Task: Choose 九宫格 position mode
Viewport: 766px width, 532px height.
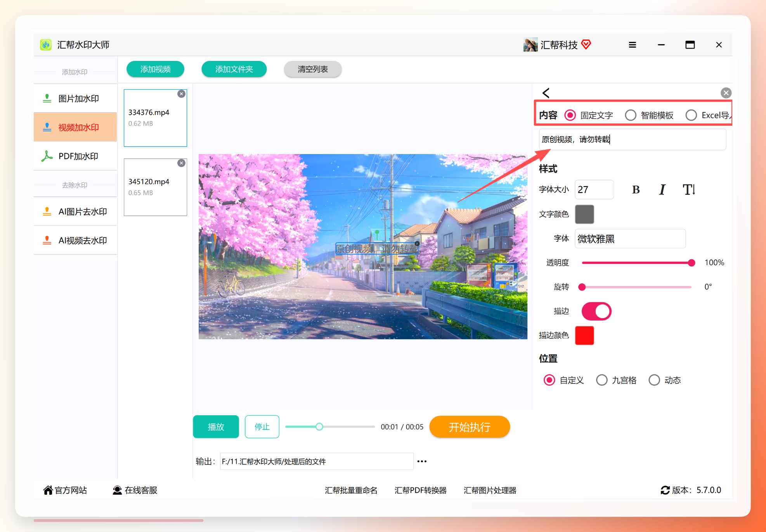Action: click(616, 380)
